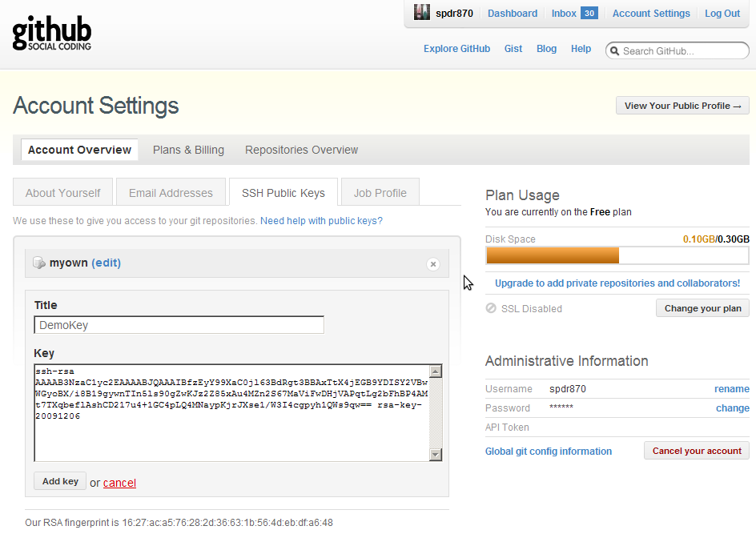This screenshot has height=542, width=756.
Task: Click the Inbox 30 unread count badge
Action: 589,13
